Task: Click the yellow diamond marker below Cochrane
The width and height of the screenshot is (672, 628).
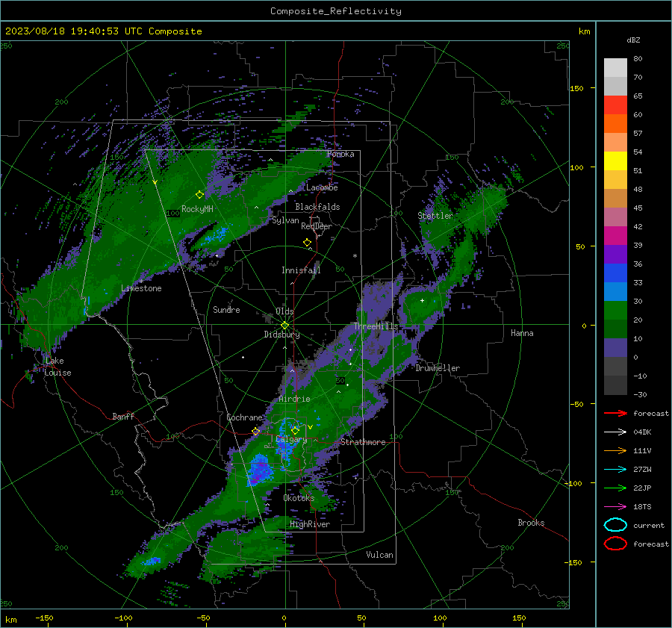Action: [255, 431]
